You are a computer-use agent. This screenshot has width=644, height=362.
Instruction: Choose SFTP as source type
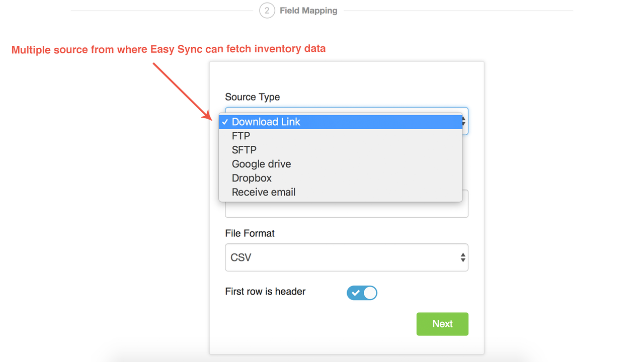(x=341, y=150)
